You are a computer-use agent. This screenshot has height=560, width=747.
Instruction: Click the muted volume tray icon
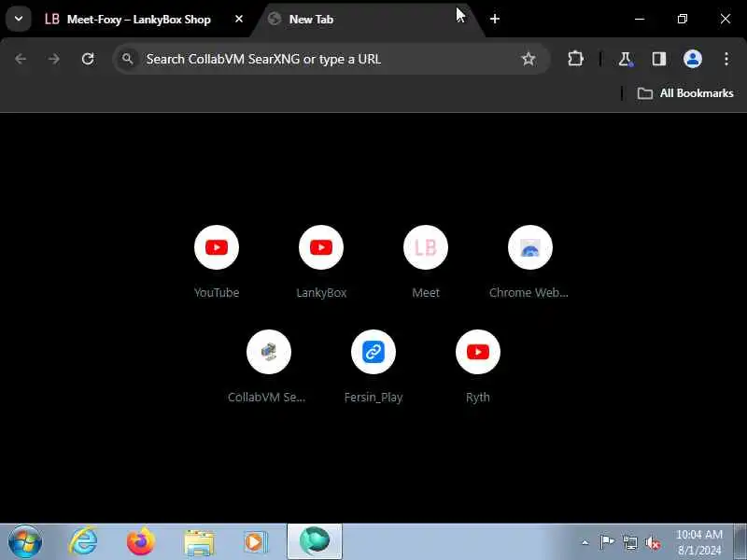click(653, 542)
